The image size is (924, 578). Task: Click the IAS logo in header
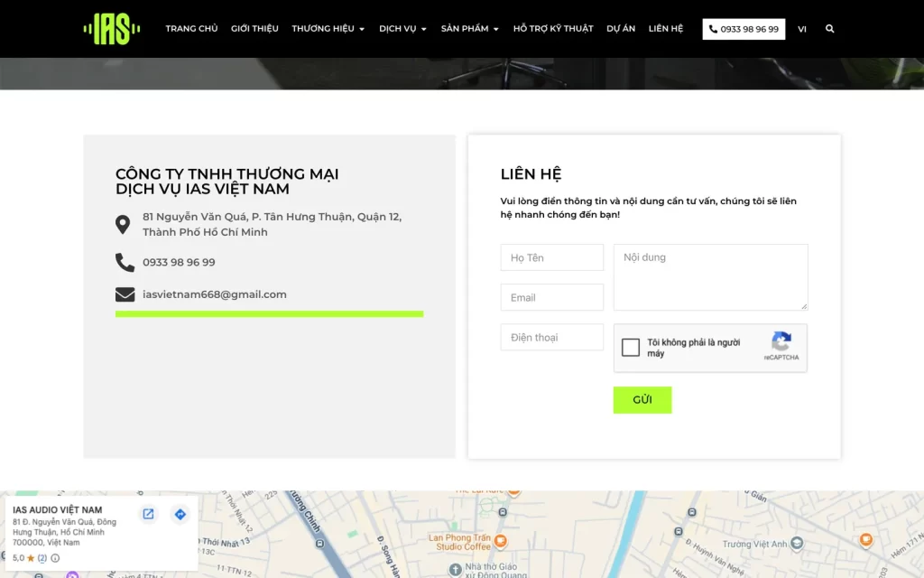pyautogui.click(x=111, y=28)
